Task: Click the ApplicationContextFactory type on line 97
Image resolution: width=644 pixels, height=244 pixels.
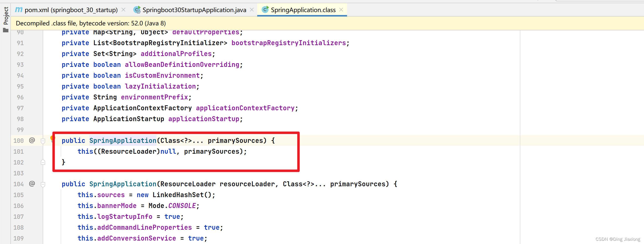Action: point(142,108)
